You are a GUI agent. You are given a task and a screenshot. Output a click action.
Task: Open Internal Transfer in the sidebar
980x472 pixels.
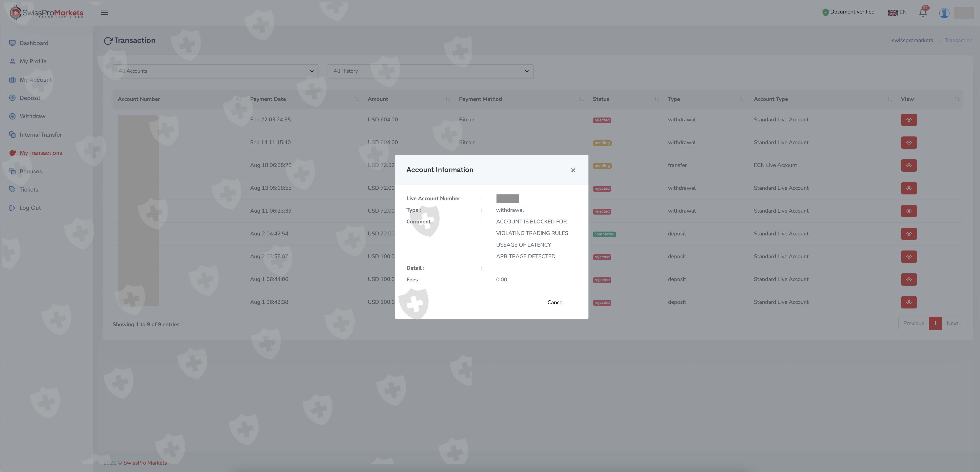[x=40, y=135]
